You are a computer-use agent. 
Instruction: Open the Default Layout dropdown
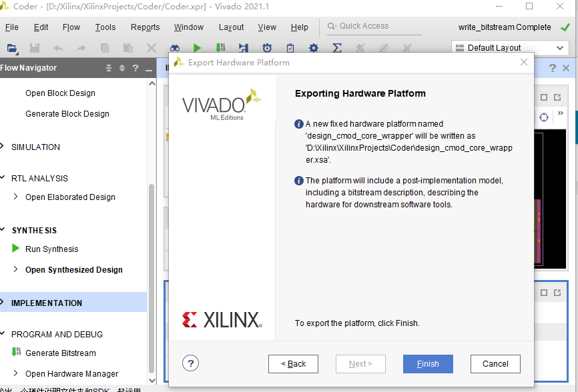point(511,48)
